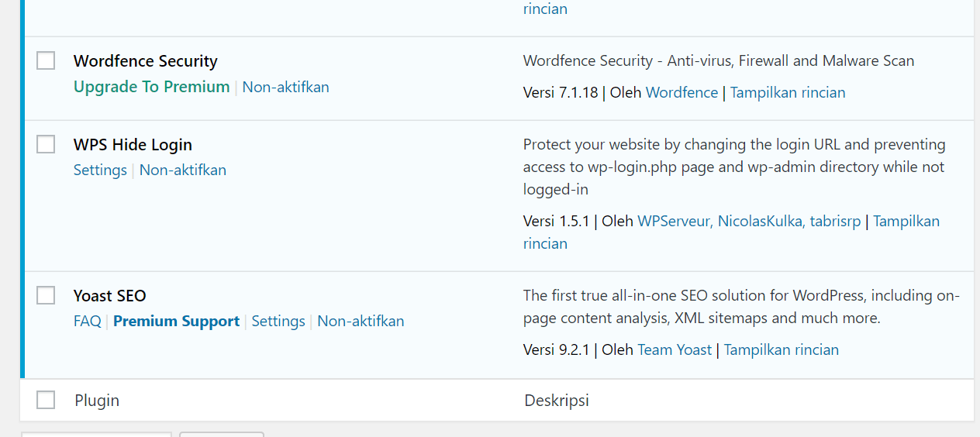Image resolution: width=980 pixels, height=437 pixels.
Task: Click the 'first true all-in-one SEO' description
Action: pyautogui.click(x=741, y=307)
